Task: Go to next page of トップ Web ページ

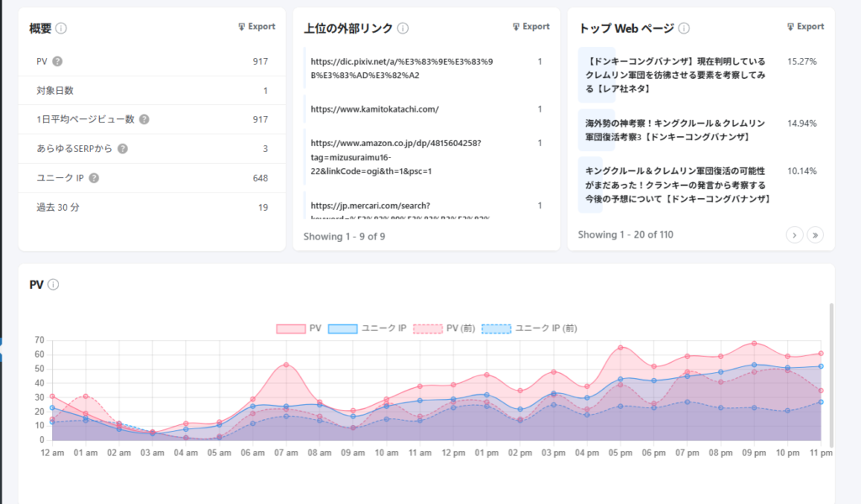Action: [x=795, y=235]
